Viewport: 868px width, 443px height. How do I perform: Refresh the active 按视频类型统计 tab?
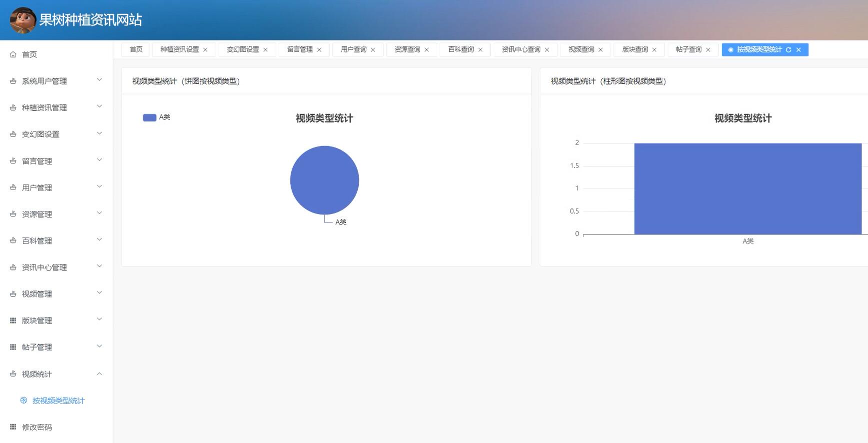[788, 49]
